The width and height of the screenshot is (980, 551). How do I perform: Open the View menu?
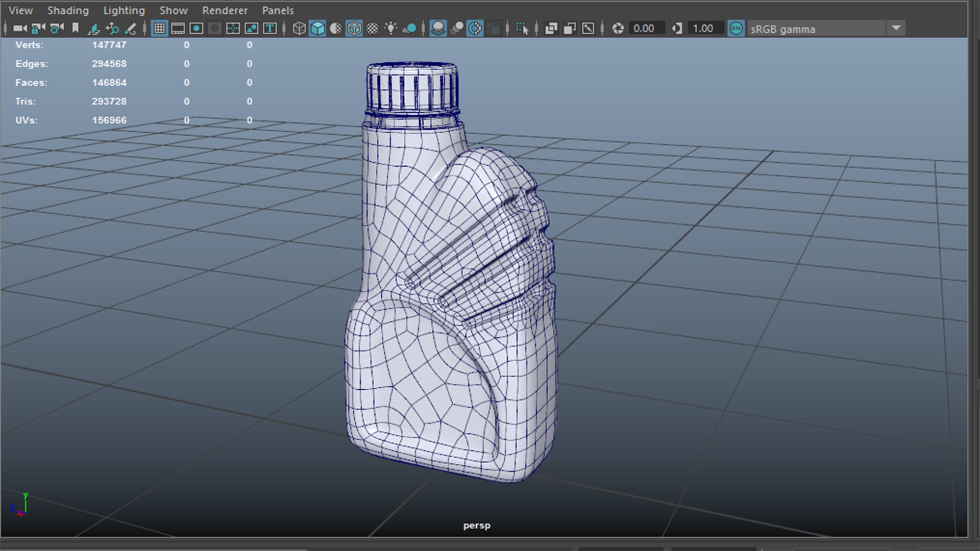21,10
